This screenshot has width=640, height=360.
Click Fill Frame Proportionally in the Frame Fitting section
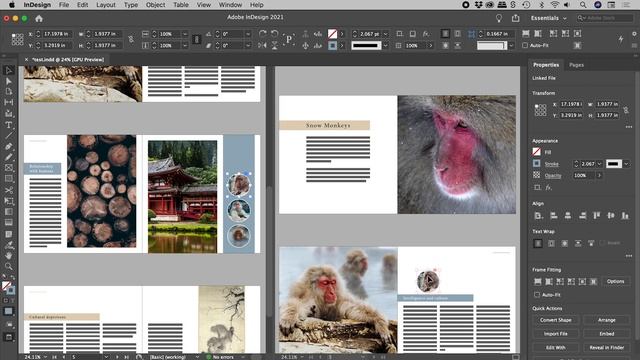click(538, 282)
